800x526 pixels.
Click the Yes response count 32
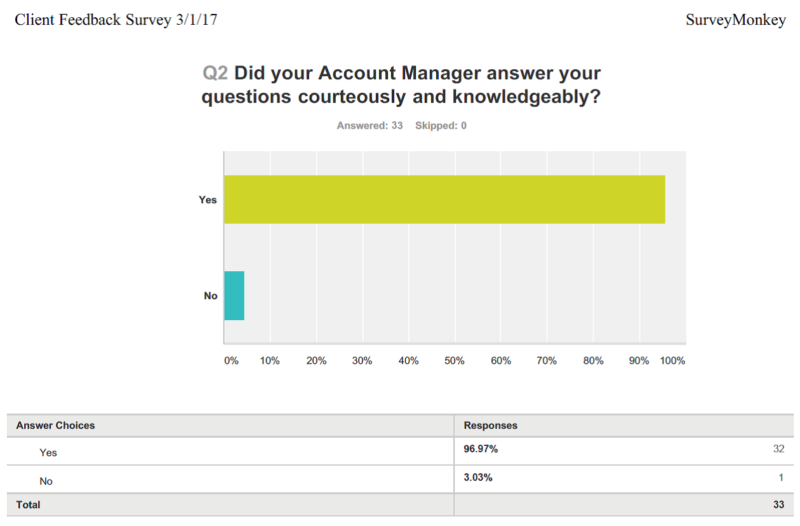[x=779, y=449]
